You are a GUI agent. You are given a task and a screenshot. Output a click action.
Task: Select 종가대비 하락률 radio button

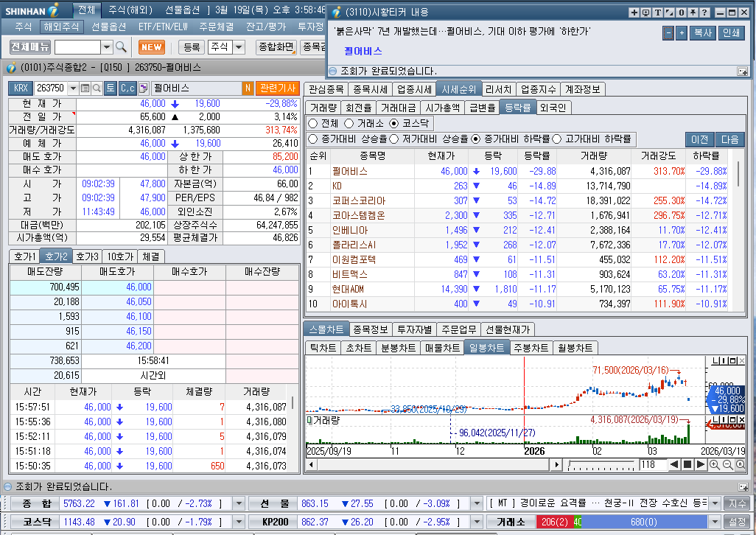click(x=476, y=139)
